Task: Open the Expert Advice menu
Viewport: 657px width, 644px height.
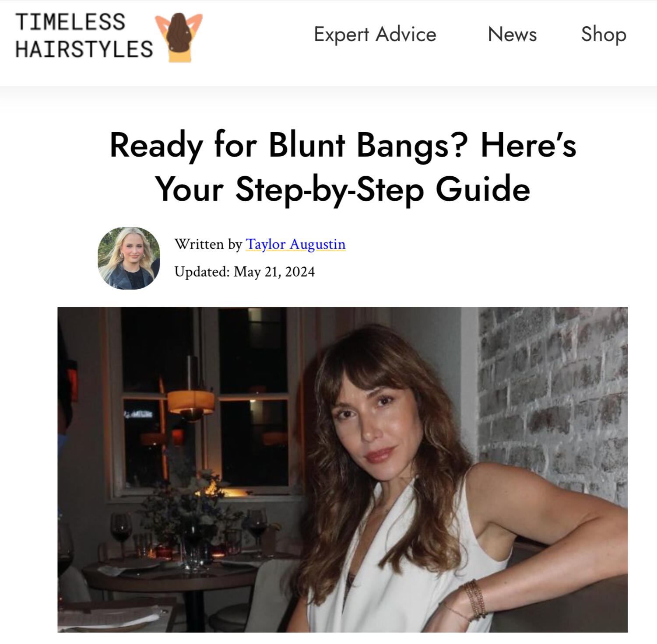Action: pos(375,34)
